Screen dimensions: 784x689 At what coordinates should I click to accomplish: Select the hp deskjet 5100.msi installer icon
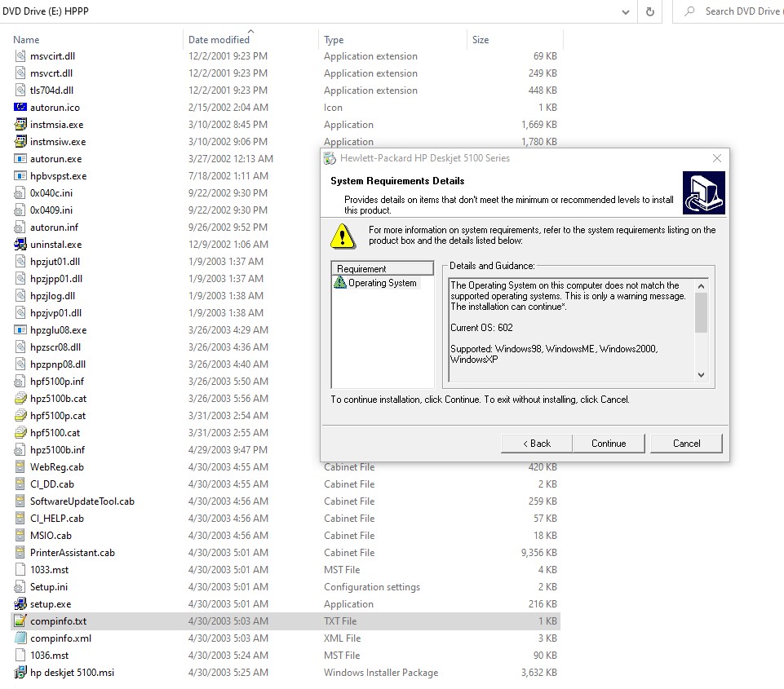(20, 673)
